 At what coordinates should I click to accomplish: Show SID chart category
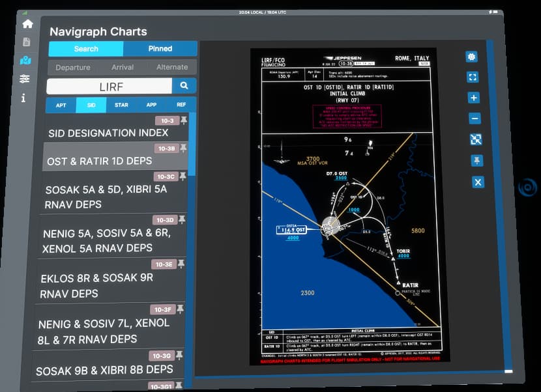[x=91, y=105]
